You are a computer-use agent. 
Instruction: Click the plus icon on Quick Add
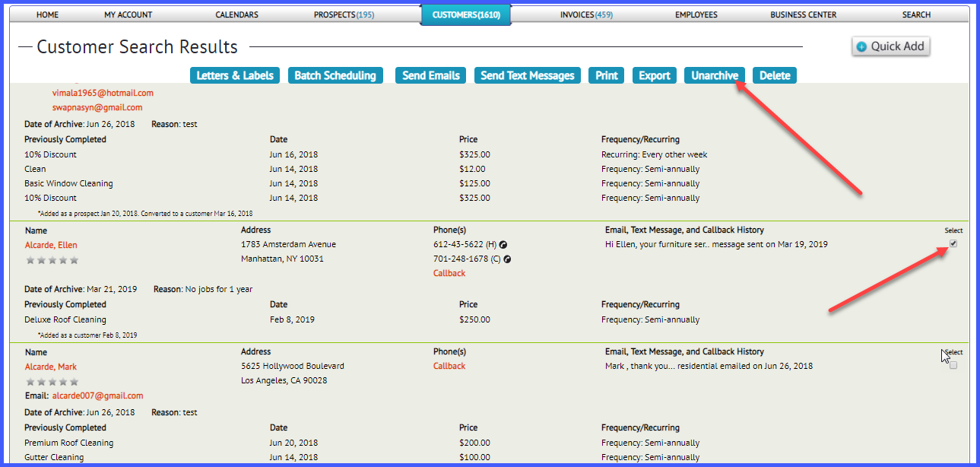(861, 46)
